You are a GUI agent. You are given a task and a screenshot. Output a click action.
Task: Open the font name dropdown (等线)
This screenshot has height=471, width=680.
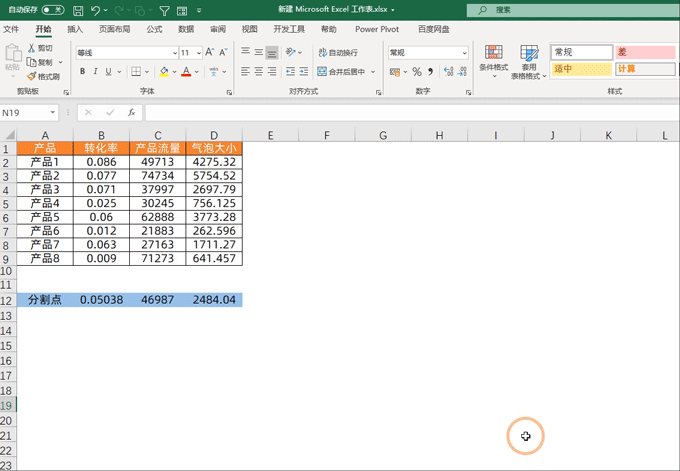pyautogui.click(x=125, y=52)
